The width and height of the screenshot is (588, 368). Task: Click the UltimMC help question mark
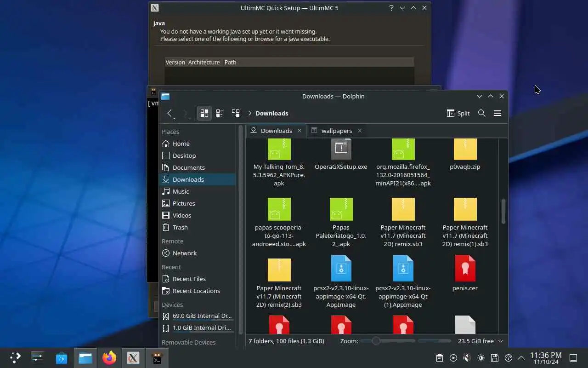click(x=391, y=8)
